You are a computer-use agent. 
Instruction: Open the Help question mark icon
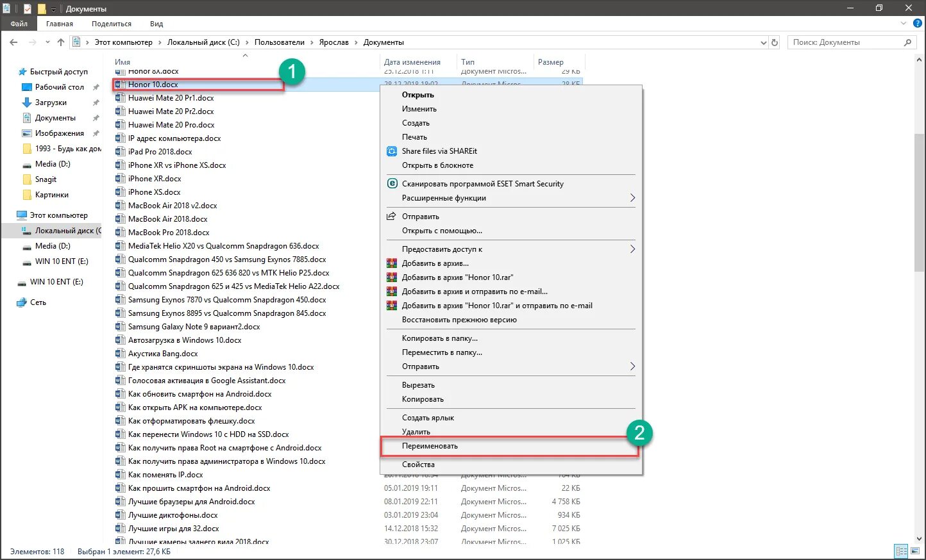pyautogui.click(x=917, y=23)
